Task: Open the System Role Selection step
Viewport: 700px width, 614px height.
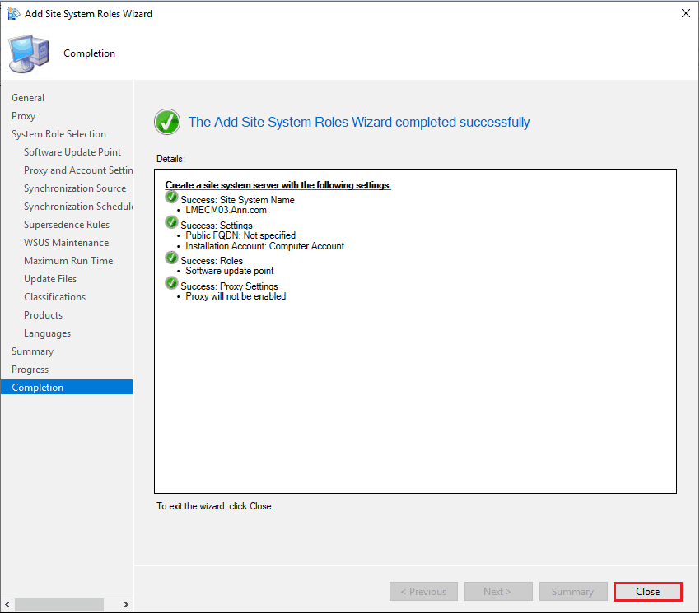Action: click(58, 134)
